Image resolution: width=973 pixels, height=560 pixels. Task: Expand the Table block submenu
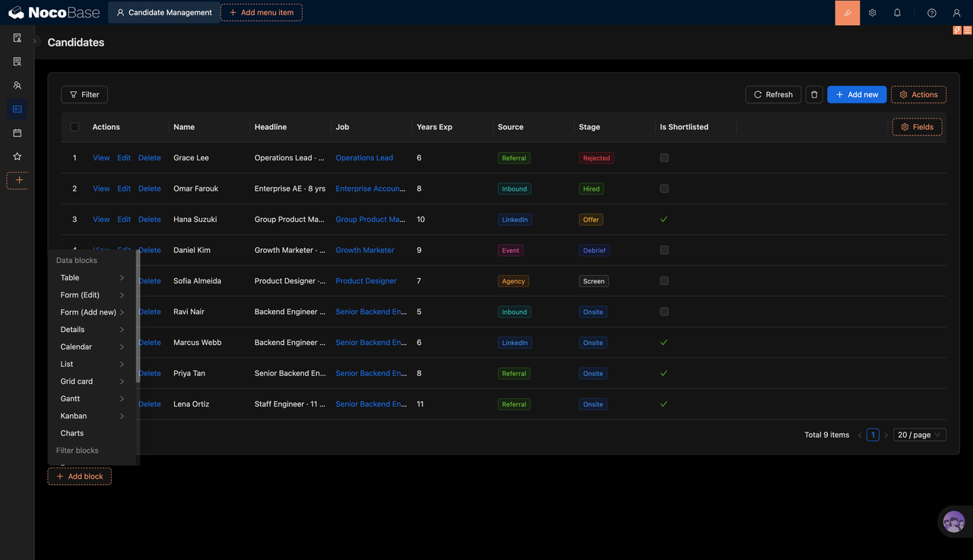92,277
